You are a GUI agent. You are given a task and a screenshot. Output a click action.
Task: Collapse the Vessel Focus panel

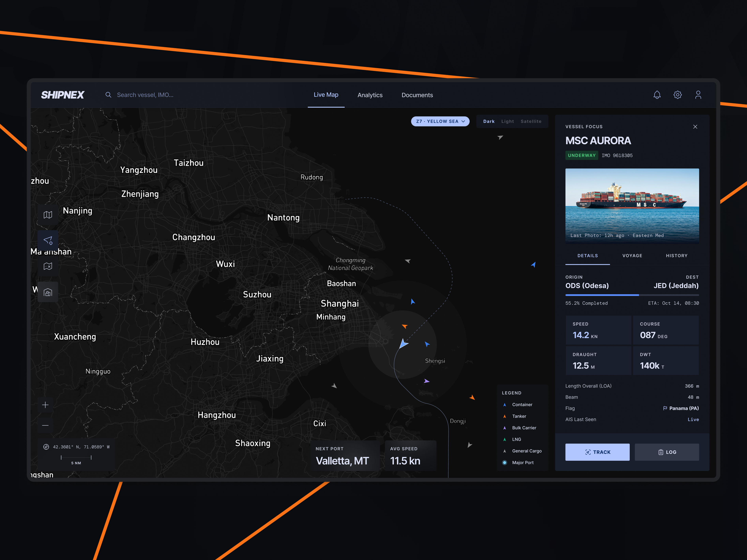(x=695, y=127)
